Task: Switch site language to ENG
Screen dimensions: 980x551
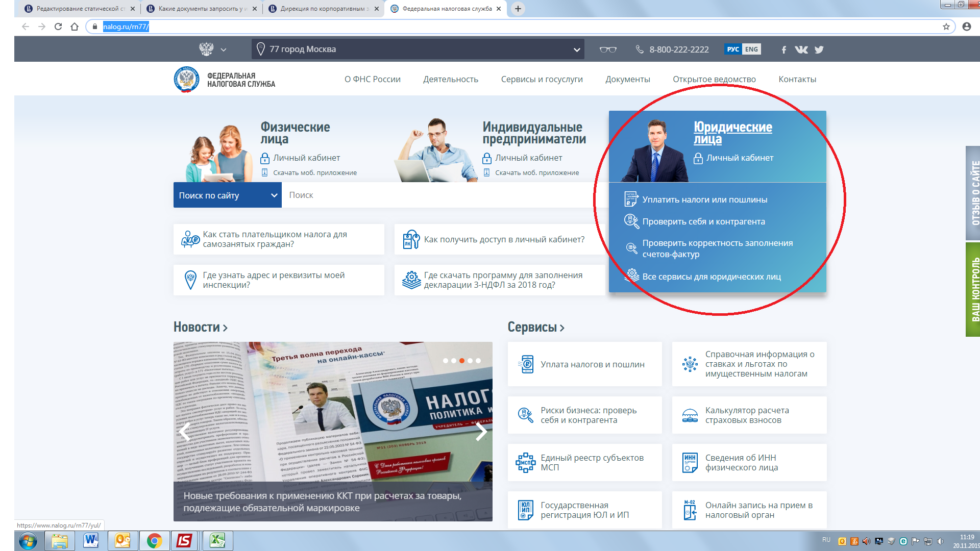Action: (x=751, y=49)
